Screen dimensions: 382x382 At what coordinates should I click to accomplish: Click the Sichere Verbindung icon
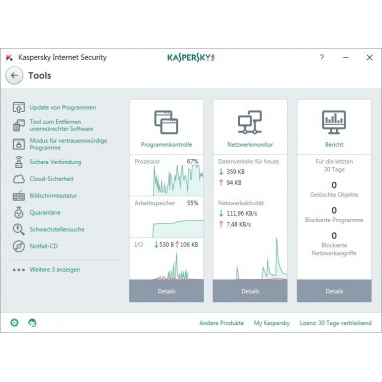pos(19,162)
